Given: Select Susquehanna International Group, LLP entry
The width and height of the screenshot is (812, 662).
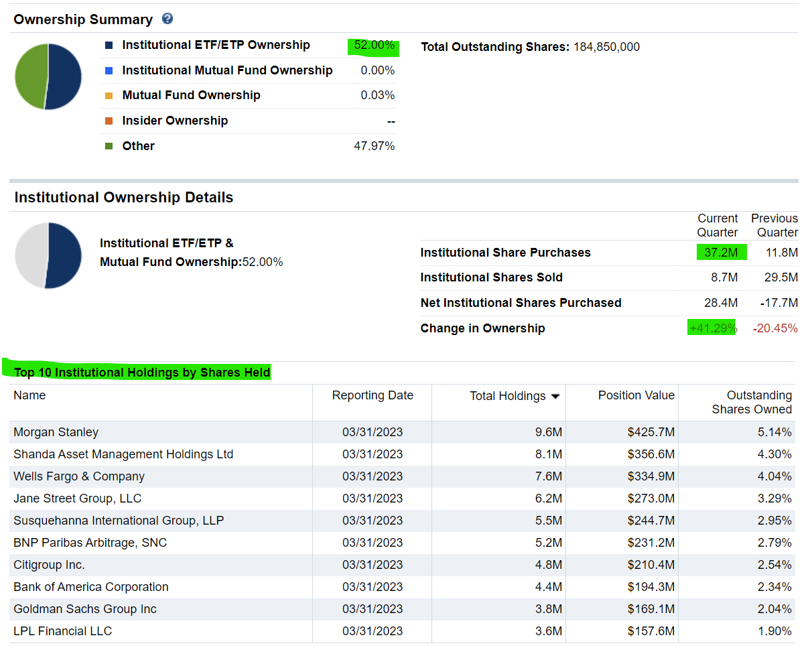Looking at the screenshot, I should (x=119, y=521).
